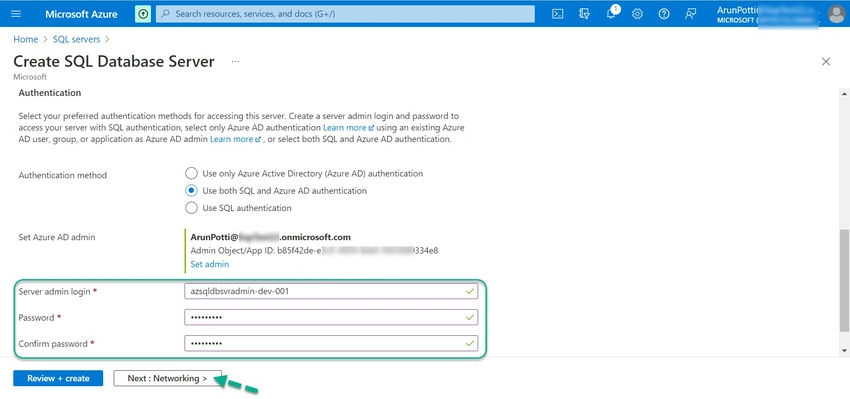Open first Learn more link
The image size is (850, 399).
(x=348, y=127)
